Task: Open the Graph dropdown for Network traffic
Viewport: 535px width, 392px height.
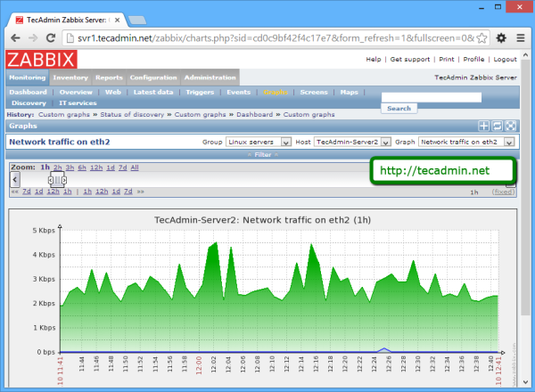Action: tap(467, 142)
